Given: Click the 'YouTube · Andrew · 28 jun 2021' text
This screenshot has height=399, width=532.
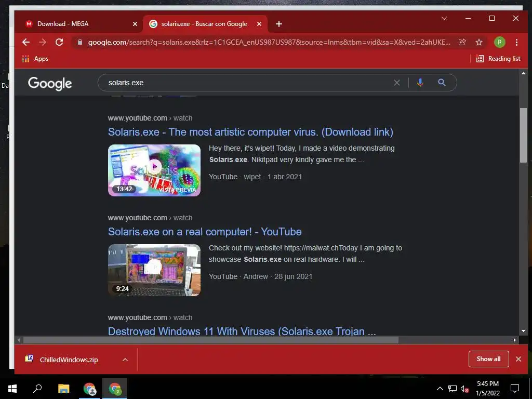Looking at the screenshot, I should 260,276.
